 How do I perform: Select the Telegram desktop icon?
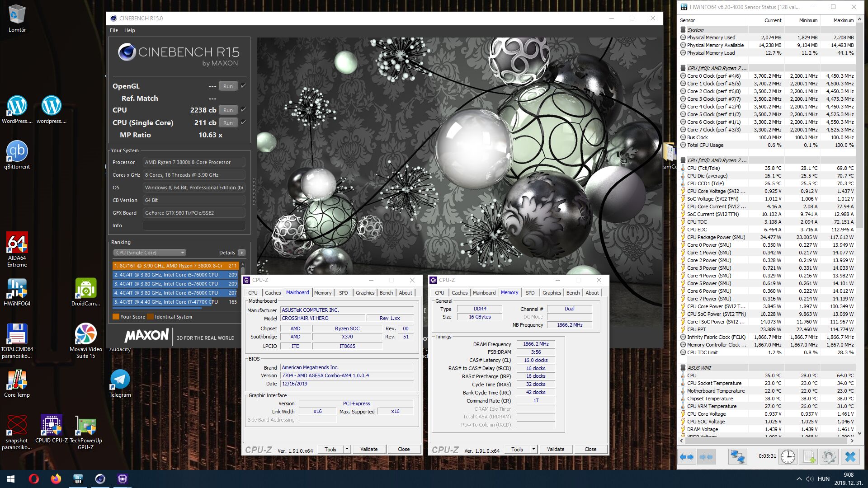120,384
